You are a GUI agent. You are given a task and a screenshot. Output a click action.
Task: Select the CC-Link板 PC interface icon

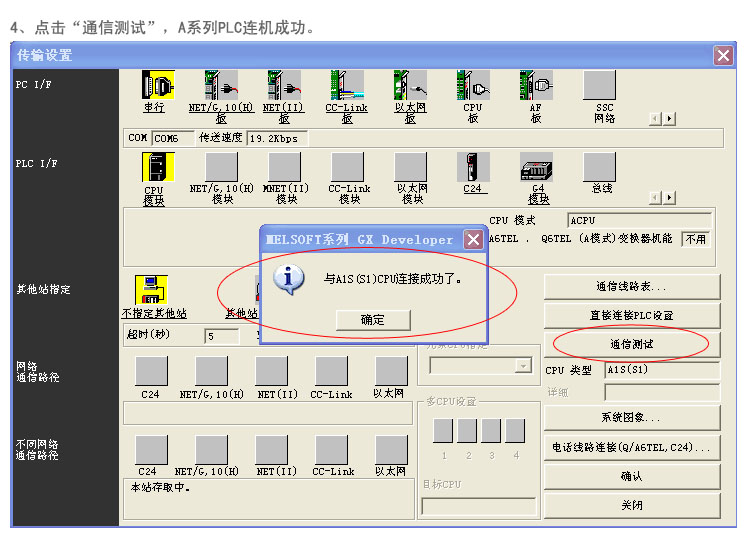pyautogui.click(x=347, y=85)
